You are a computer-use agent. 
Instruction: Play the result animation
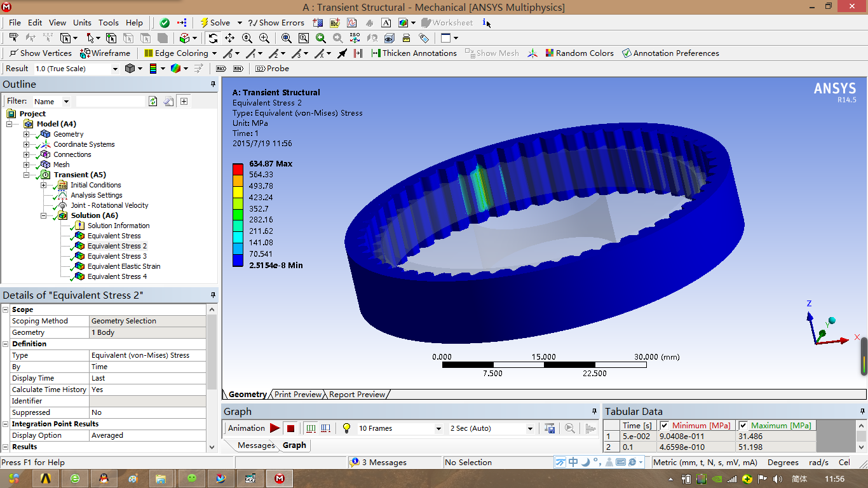[x=275, y=428]
